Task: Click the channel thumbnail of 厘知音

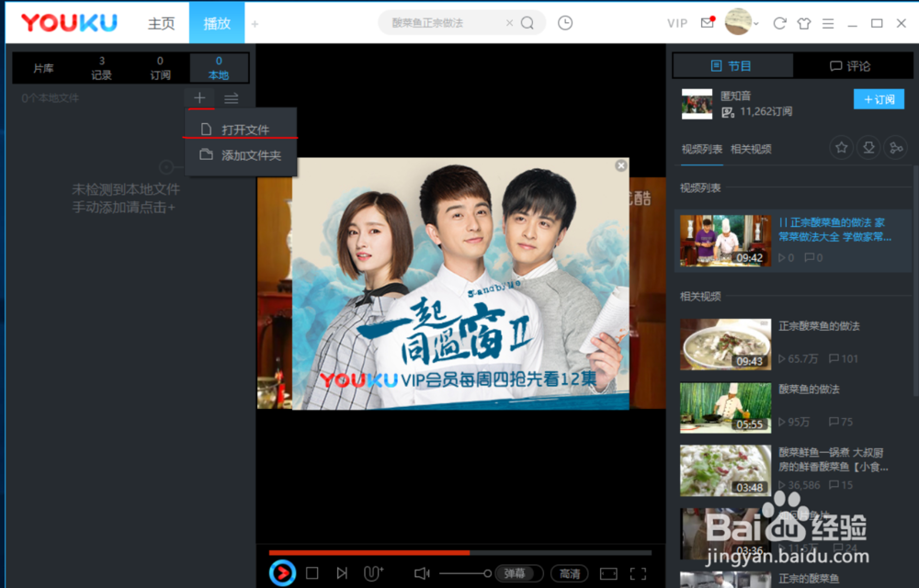Action: (697, 104)
